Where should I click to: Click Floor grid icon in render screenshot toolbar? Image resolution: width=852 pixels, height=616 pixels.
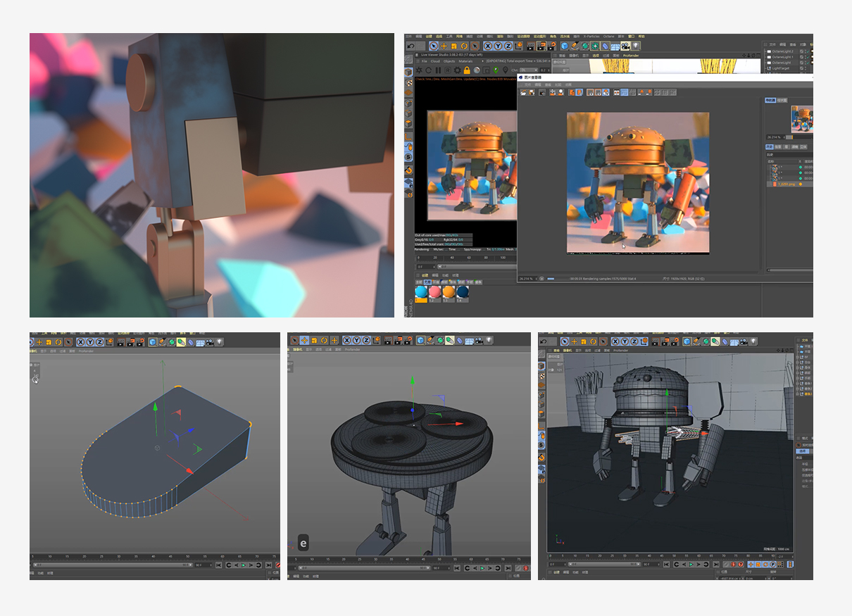point(615,46)
